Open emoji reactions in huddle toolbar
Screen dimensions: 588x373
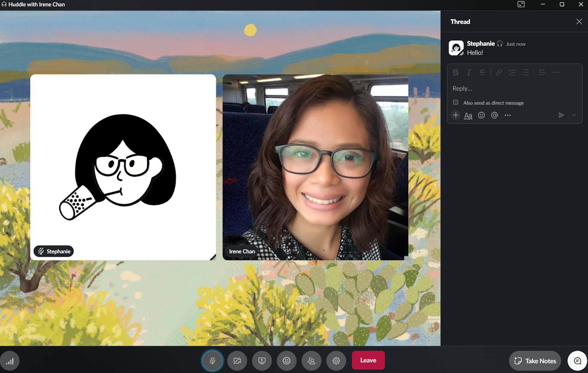tap(287, 361)
